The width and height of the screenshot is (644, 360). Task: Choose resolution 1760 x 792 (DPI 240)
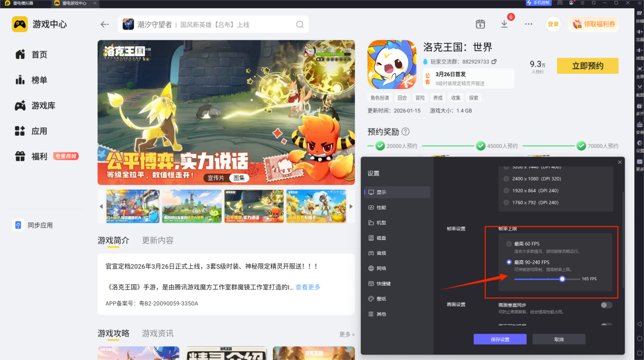[x=506, y=202]
